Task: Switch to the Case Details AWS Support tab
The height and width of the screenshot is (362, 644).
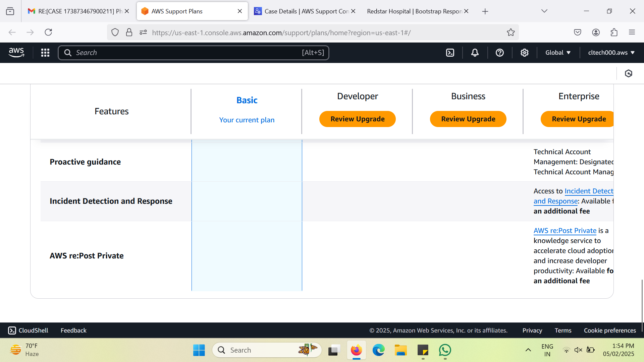Action: pos(305,11)
